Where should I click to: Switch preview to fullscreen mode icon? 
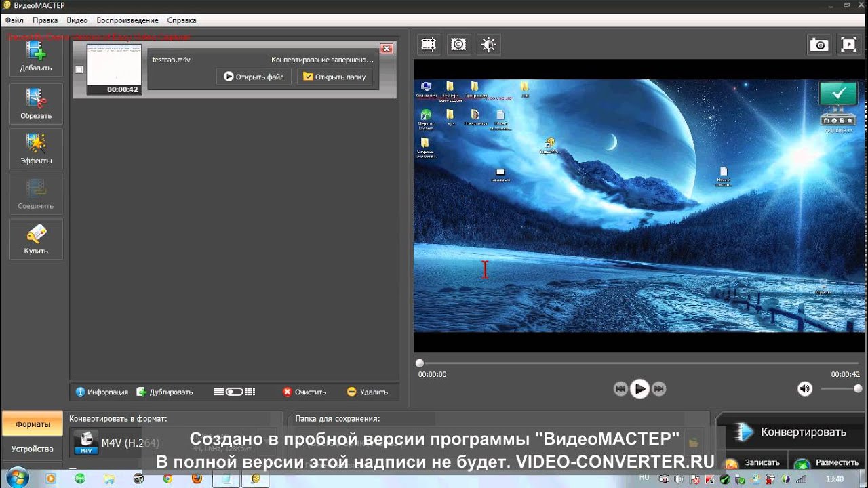click(848, 45)
